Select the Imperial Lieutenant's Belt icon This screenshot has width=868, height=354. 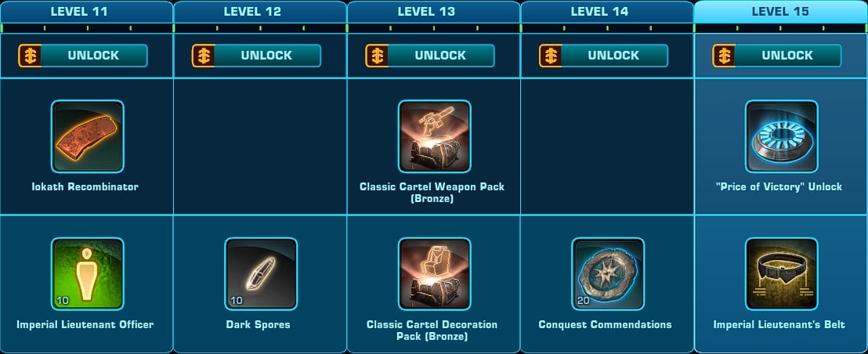click(782, 274)
